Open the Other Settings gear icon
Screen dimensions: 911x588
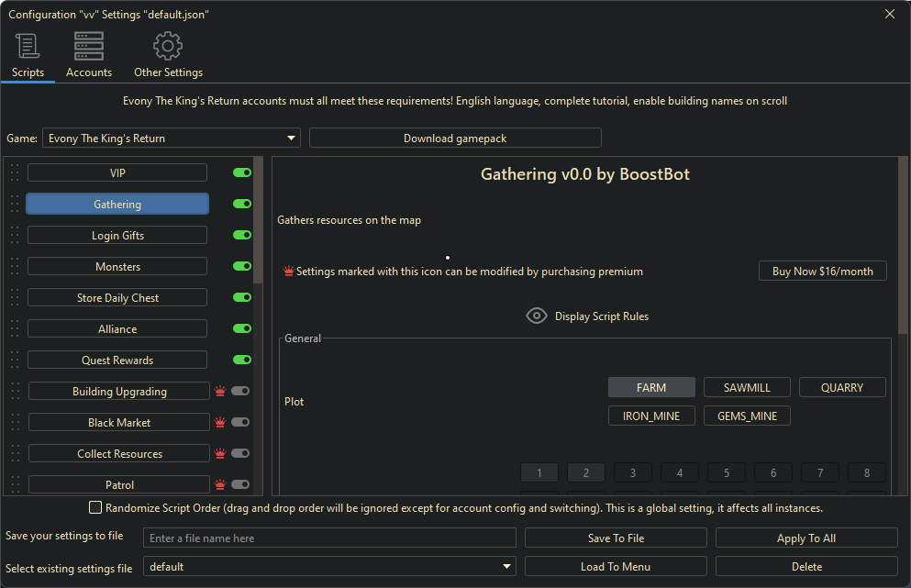(x=168, y=46)
